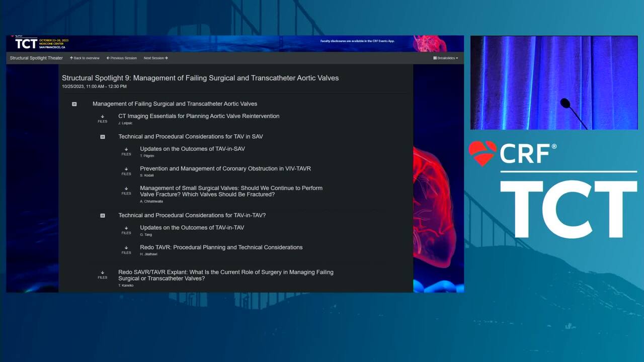Click faculty disclosures notice in banner
The width and height of the screenshot is (644, 362).
(357, 41)
